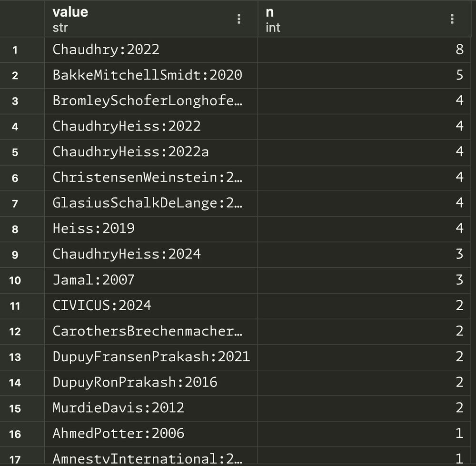Viewport: 476px width, 466px height.
Task: Click the BakkeMitchellSmidt:2020 cell
Action: point(151,75)
